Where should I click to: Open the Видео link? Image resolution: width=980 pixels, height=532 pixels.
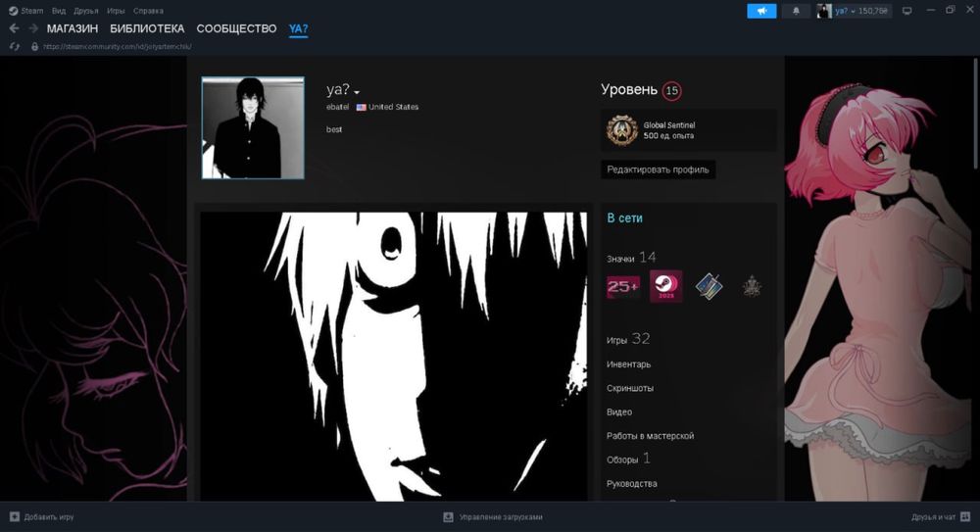(x=619, y=411)
